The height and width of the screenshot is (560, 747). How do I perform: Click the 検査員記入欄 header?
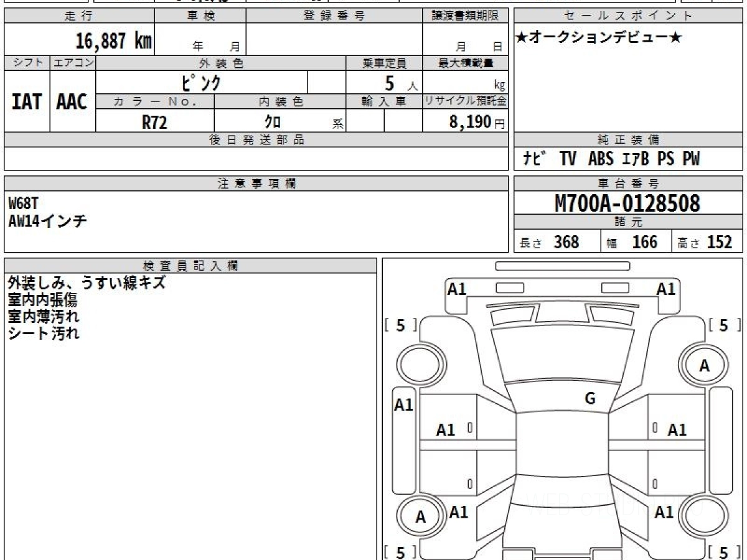pyautogui.click(x=190, y=266)
